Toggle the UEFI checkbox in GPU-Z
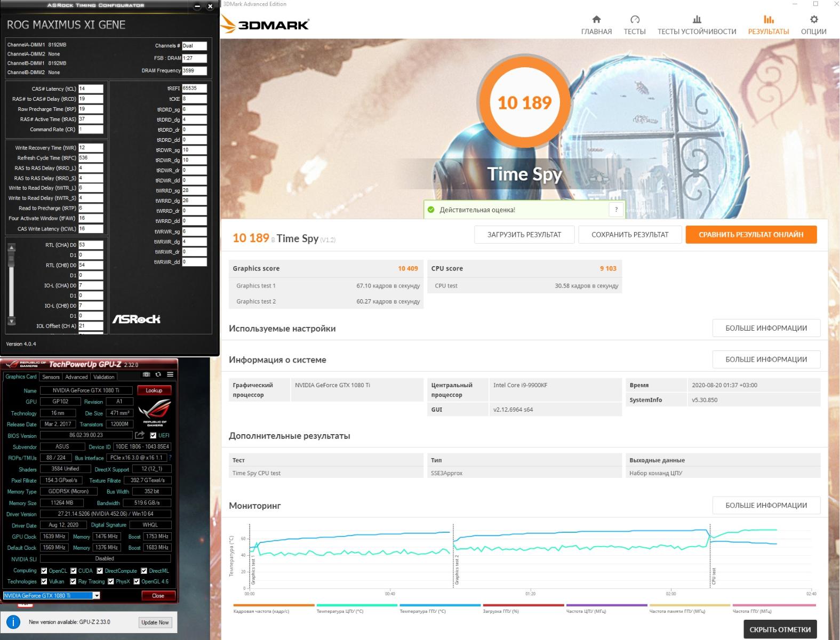The height and width of the screenshot is (640, 840). coord(154,435)
